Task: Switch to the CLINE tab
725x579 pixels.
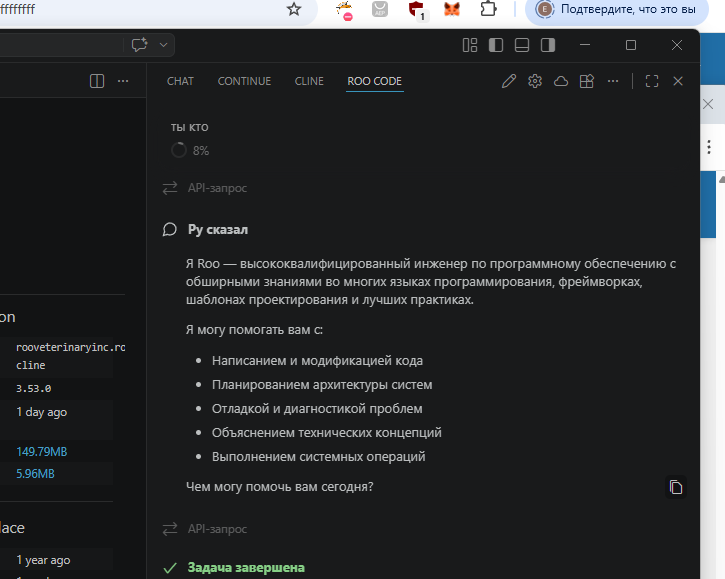Action: 309,81
